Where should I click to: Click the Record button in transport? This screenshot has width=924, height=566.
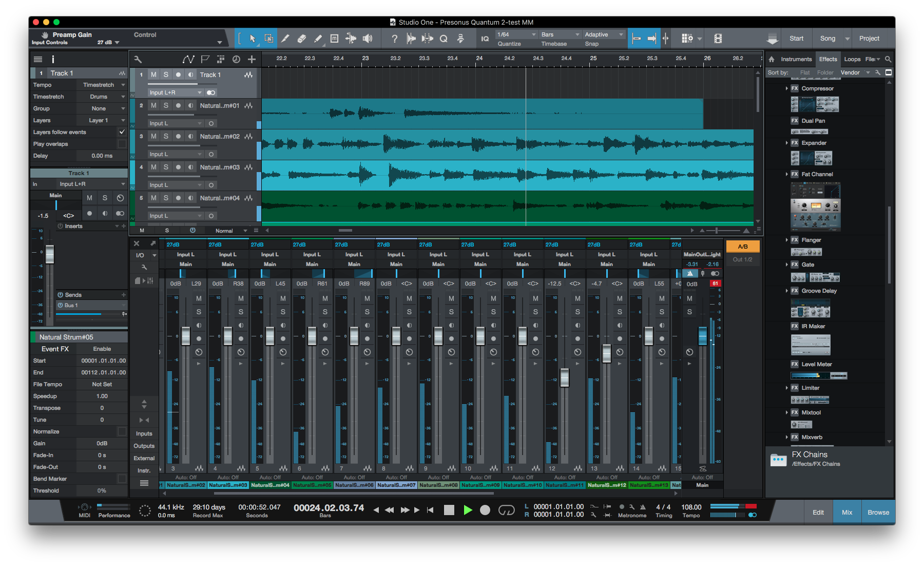click(485, 510)
